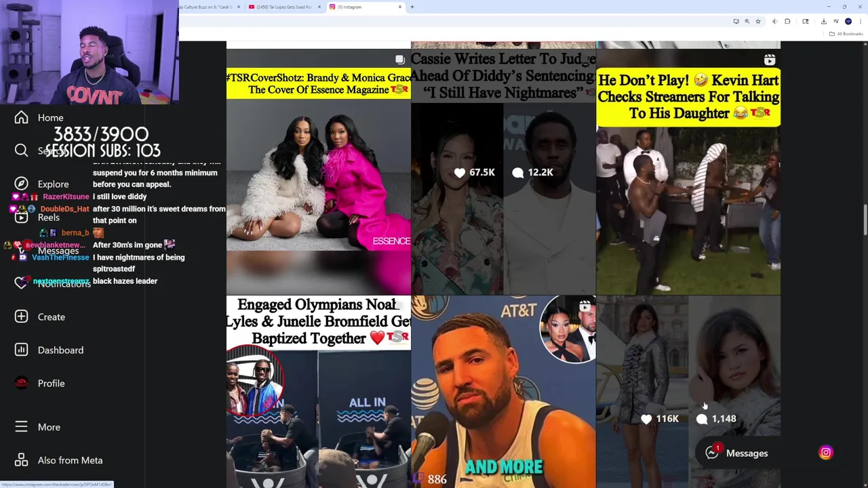
Task: Click chat username berna_b
Action: [x=75, y=233]
